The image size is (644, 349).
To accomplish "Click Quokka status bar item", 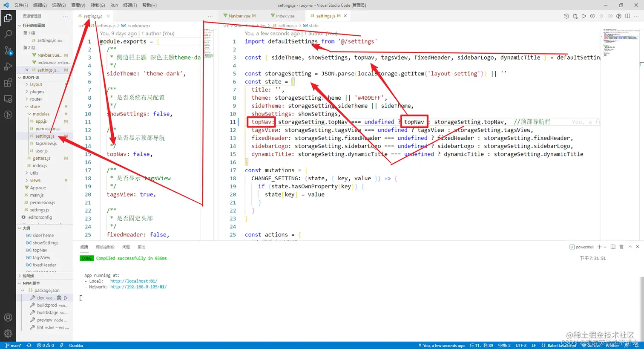I will [76, 346].
